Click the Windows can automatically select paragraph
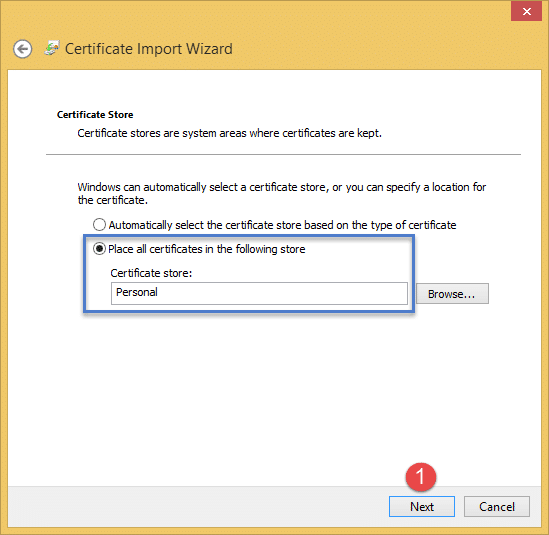The height and width of the screenshot is (535, 549). coord(282,193)
